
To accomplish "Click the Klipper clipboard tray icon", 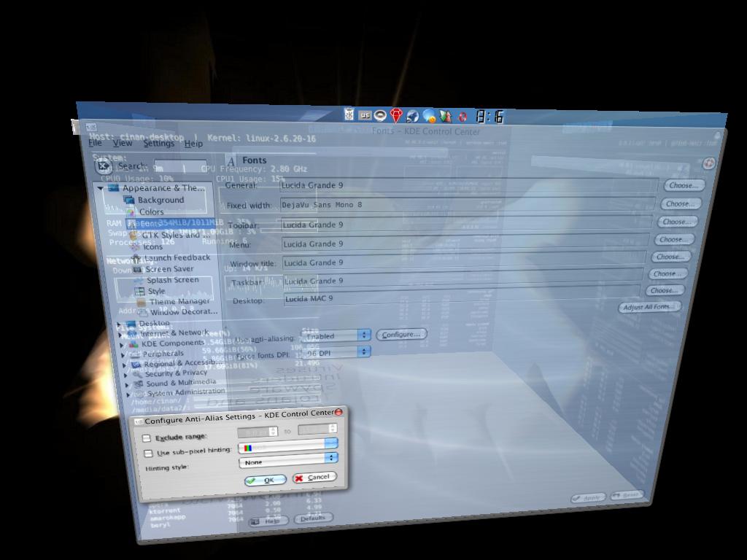I will pos(349,114).
